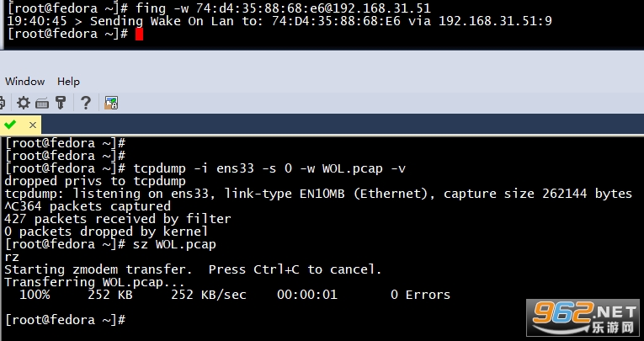Click the "Sending Wake On Lan" output line
644x341 pixels.
click(x=278, y=20)
